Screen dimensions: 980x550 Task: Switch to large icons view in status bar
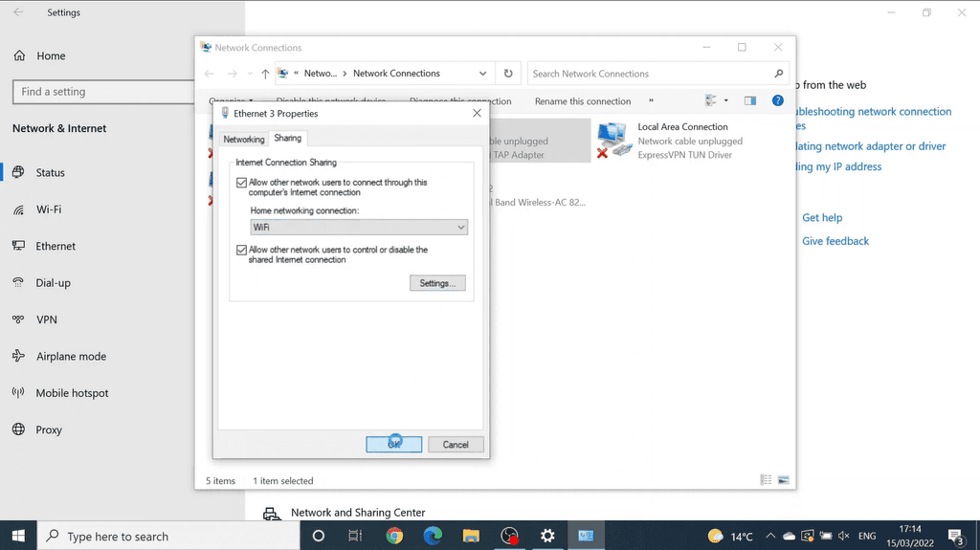783,480
